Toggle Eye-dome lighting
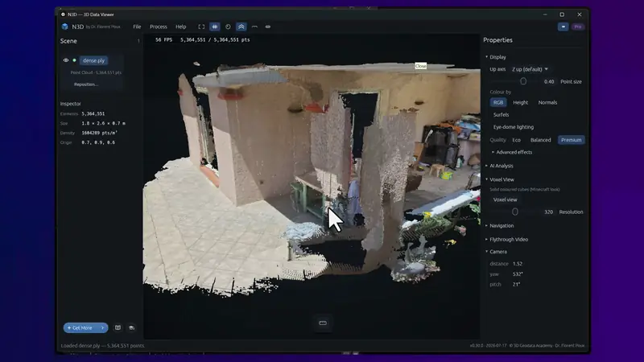This screenshot has height=362, width=644. pos(514,127)
